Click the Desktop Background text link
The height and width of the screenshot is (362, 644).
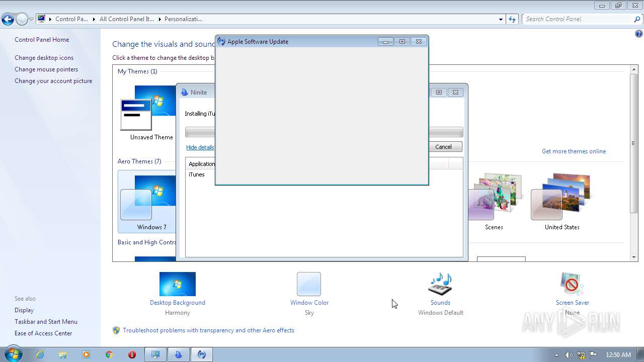(178, 303)
